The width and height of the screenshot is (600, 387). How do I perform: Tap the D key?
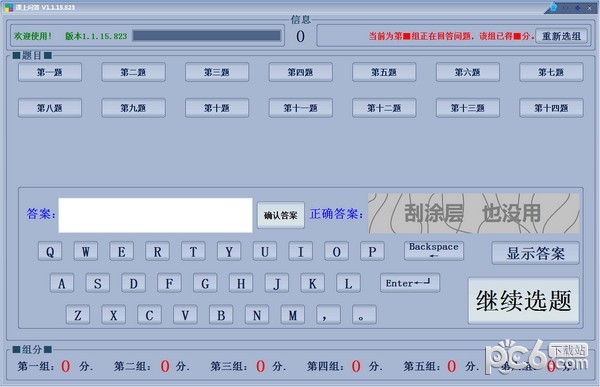(134, 283)
